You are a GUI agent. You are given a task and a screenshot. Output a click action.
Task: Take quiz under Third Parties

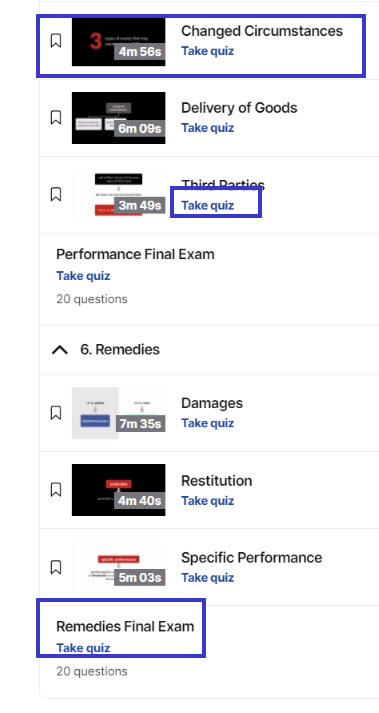click(x=207, y=206)
